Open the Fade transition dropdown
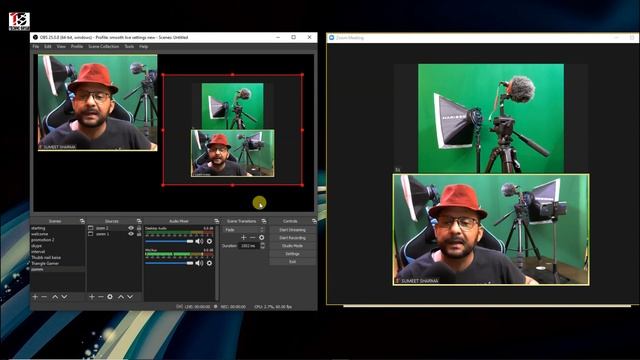Screen dimensions: 640x360 coord(243,230)
